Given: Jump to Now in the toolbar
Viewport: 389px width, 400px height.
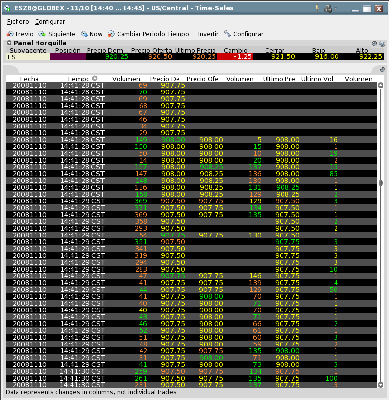Looking at the screenshot, I should click(92, 34).
